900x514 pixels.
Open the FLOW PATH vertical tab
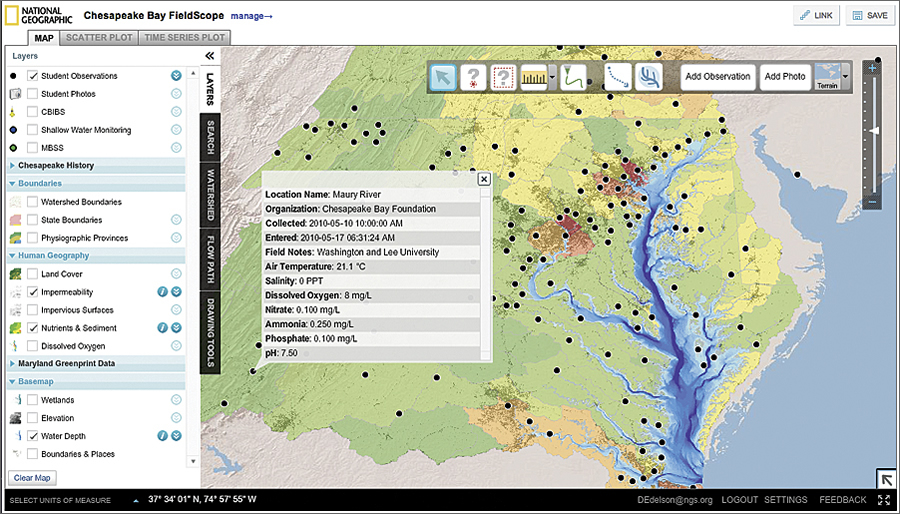(x=210, y=259)
